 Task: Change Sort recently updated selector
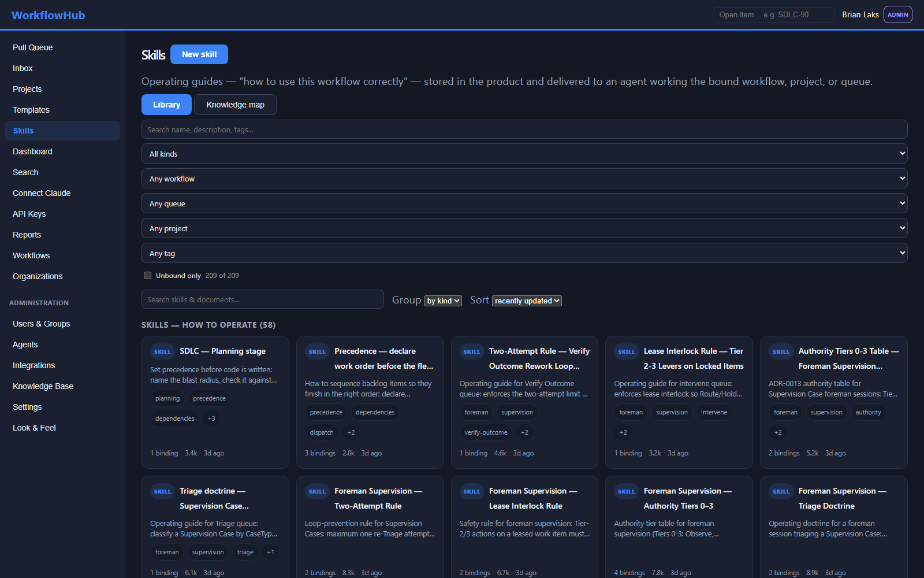click(x=527, y=301)
